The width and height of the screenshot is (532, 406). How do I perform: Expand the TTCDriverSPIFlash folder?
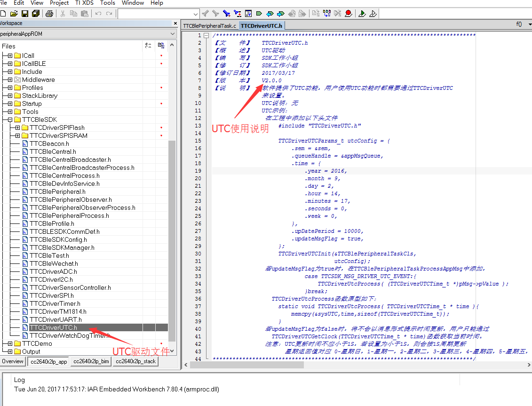click(x=18, y=127)
